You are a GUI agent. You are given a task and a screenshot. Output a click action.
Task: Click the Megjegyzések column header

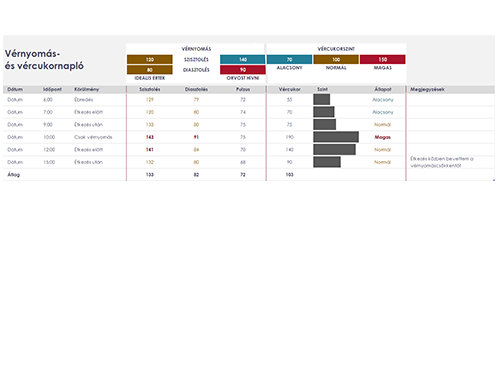427,89
